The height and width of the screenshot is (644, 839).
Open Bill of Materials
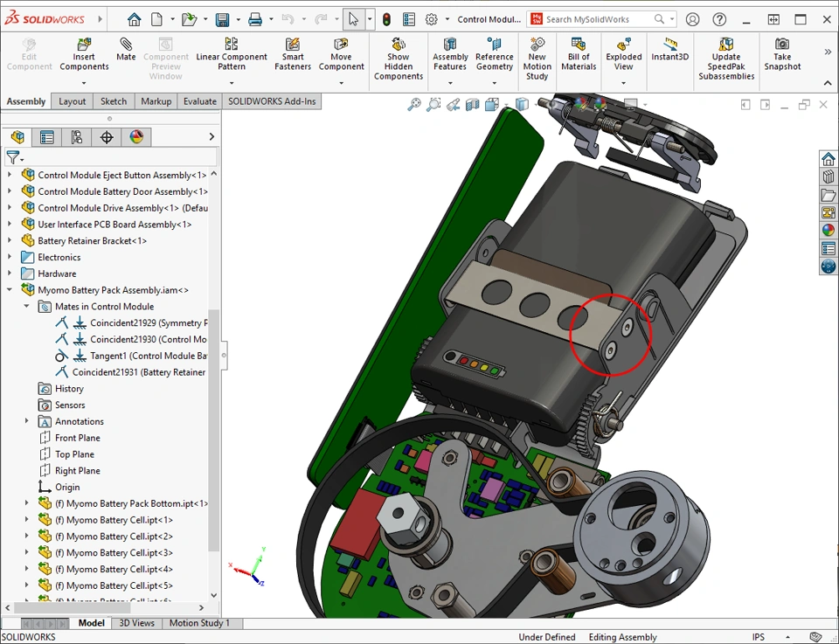pos(578,54)
